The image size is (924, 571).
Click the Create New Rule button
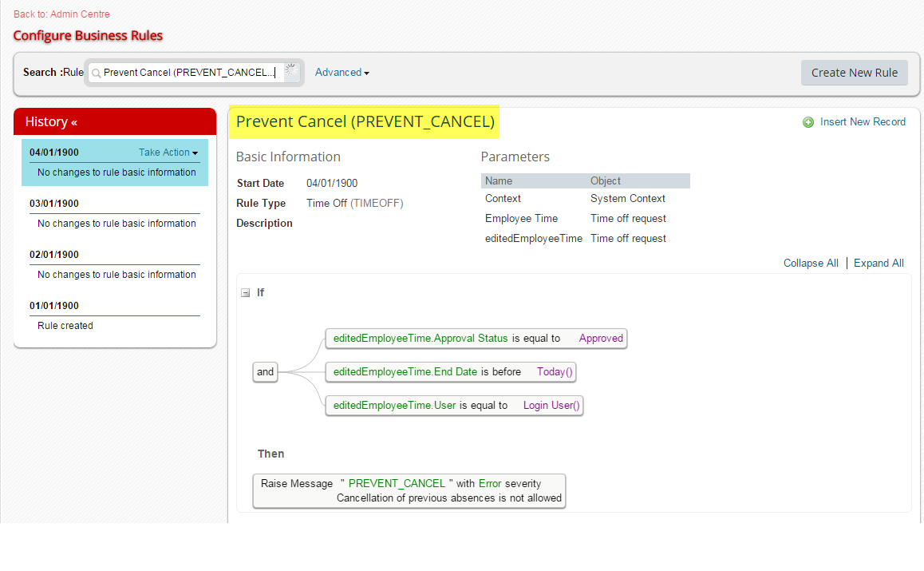coord(854,73)
